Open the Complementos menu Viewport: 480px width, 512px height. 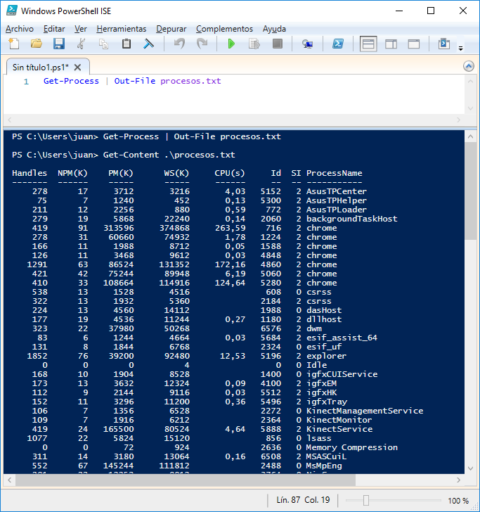[x=224, y=29]
